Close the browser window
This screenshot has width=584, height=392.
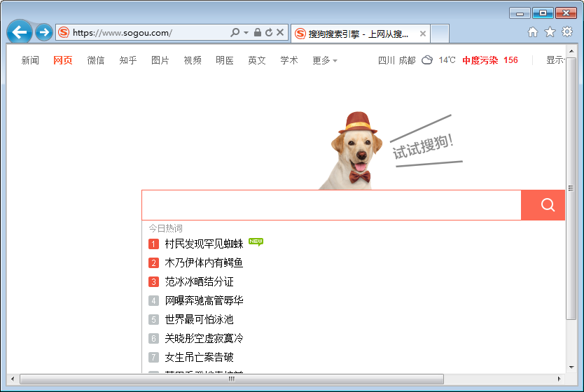pyautogui.click(x=566, y=13)
